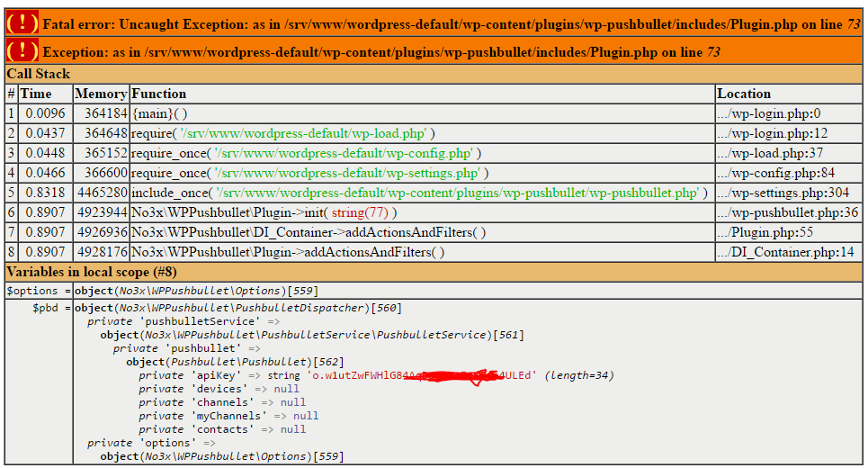This screenshot has height=468, width=868.
Task: Click the warning icon beside the Exception line
Action: 22,51
